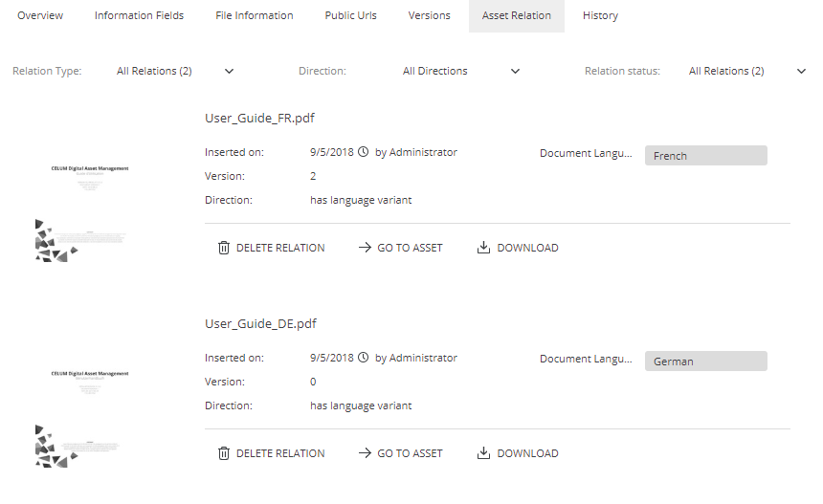View the History tab

[x=600, y=15]
